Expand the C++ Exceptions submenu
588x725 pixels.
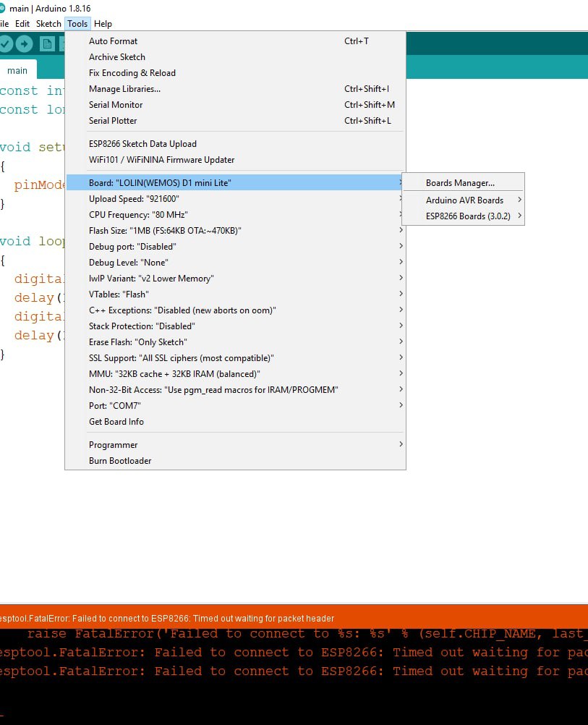click(235, 310)
